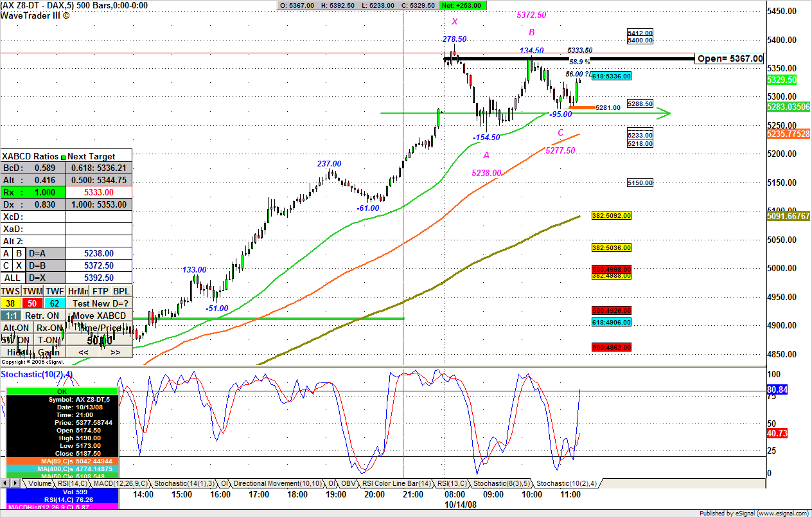Image resolution: width=812 pixels, height=518 pixels.
Task: Click the Time/Price button
Action: tap(100, 328)
